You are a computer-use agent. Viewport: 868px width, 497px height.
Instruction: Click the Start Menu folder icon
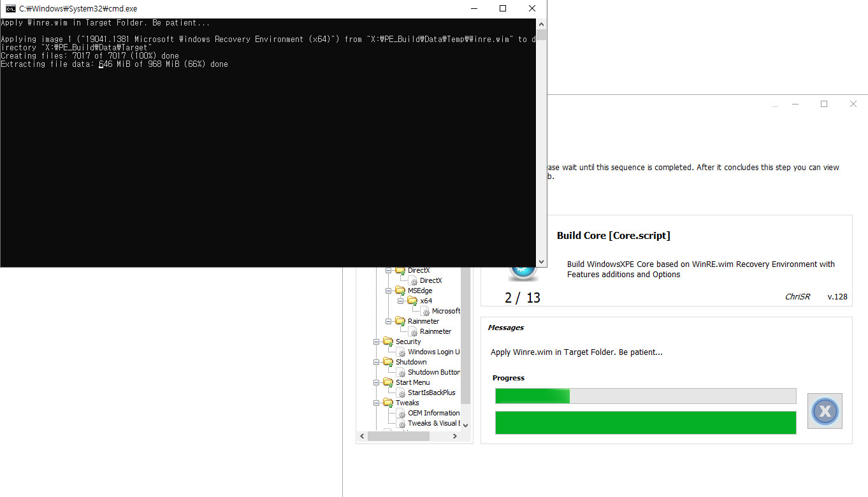388,382
